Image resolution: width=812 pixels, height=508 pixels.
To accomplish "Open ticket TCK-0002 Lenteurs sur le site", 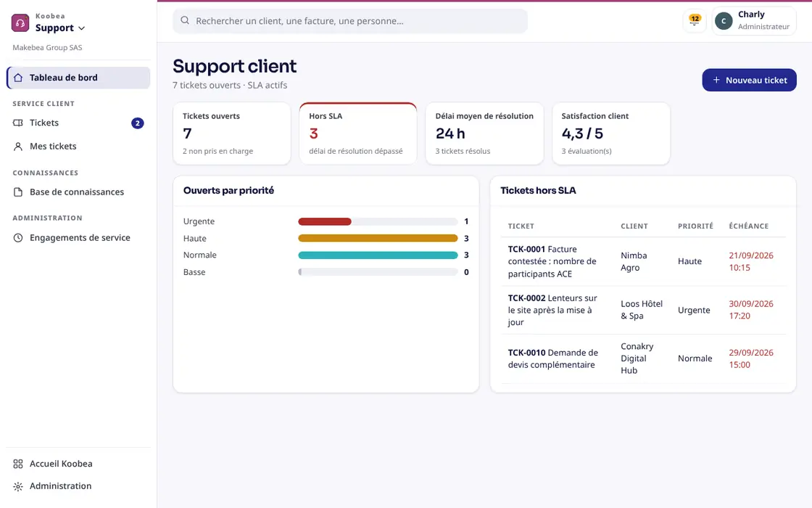I will (552, 310).
